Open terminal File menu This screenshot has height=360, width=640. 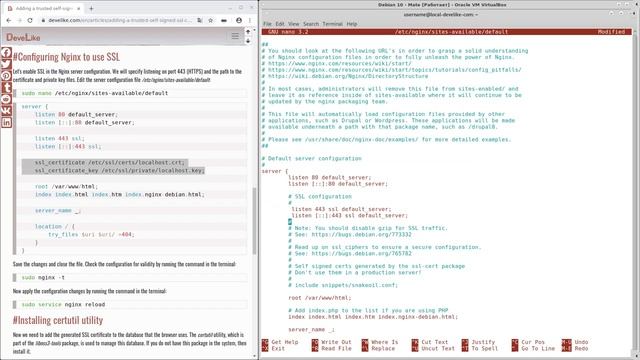coord(267,24)
